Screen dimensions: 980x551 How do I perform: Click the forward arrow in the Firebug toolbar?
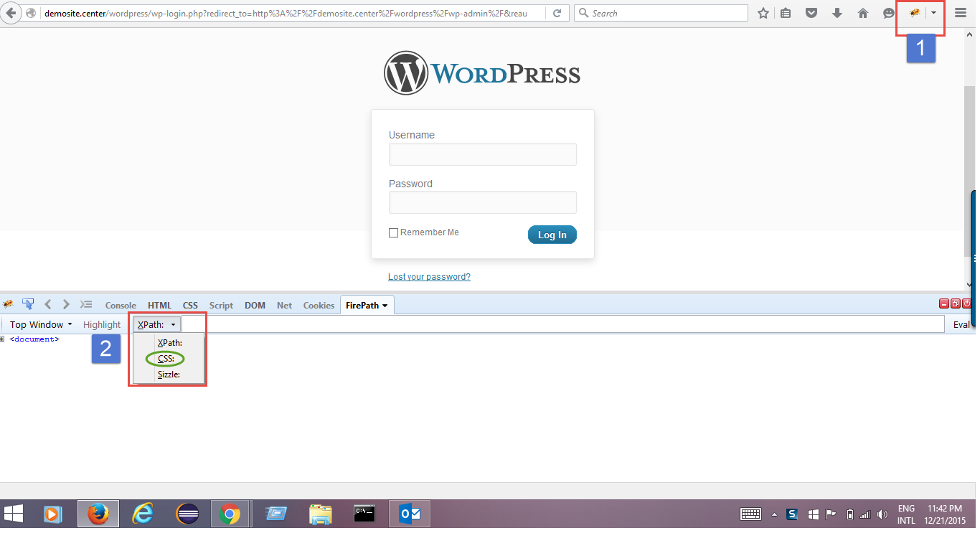click(65, 304)
